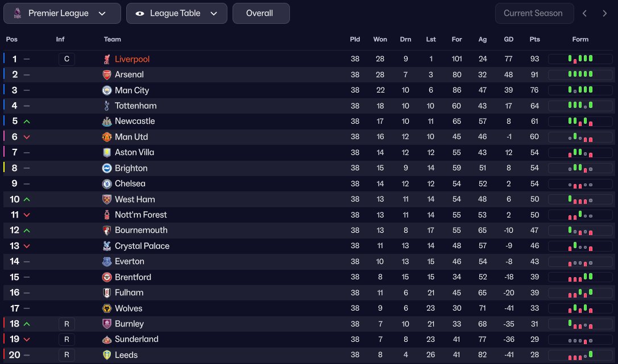Click the Man City club badge
Viewport: 618px width, 364px height.
click(x=107, y=90)
